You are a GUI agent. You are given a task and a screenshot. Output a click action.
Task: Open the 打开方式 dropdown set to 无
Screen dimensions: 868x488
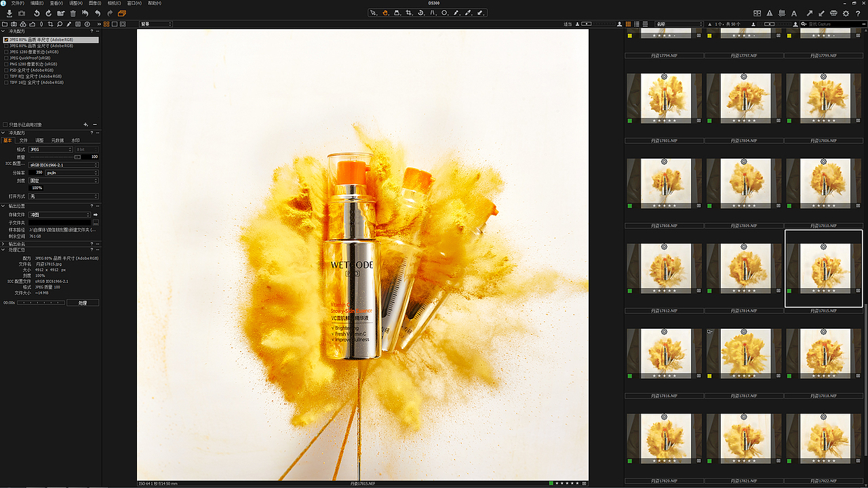(64, 197)
